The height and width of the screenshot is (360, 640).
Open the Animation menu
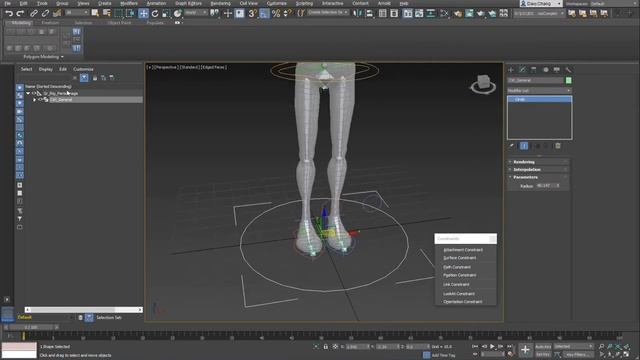(156, 3)
